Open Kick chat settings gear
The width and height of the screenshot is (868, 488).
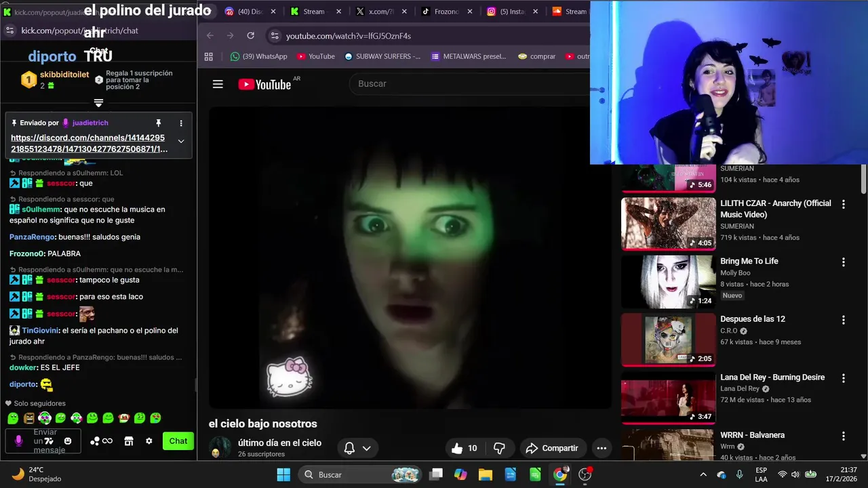pos(149,441)
